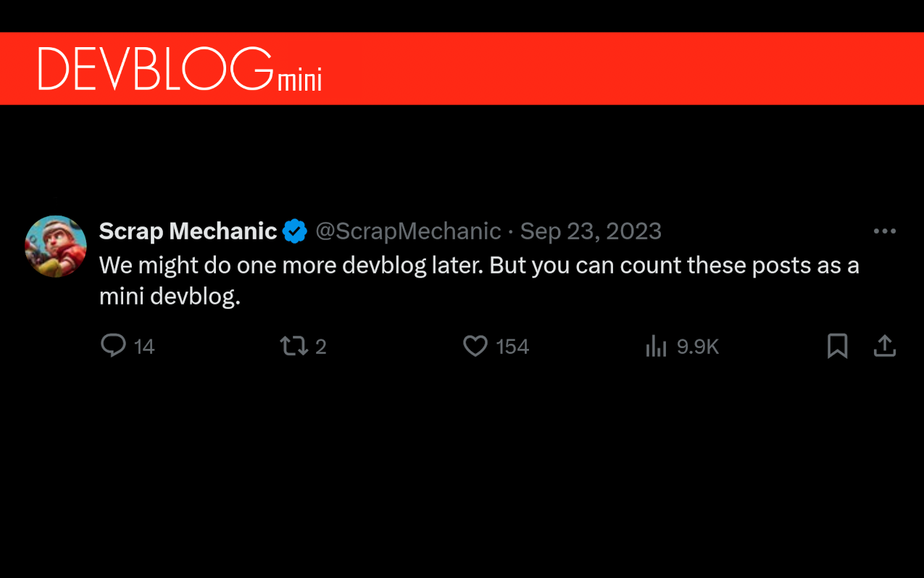Click the like count 154
924x578 pixels.
coord(512,347)
